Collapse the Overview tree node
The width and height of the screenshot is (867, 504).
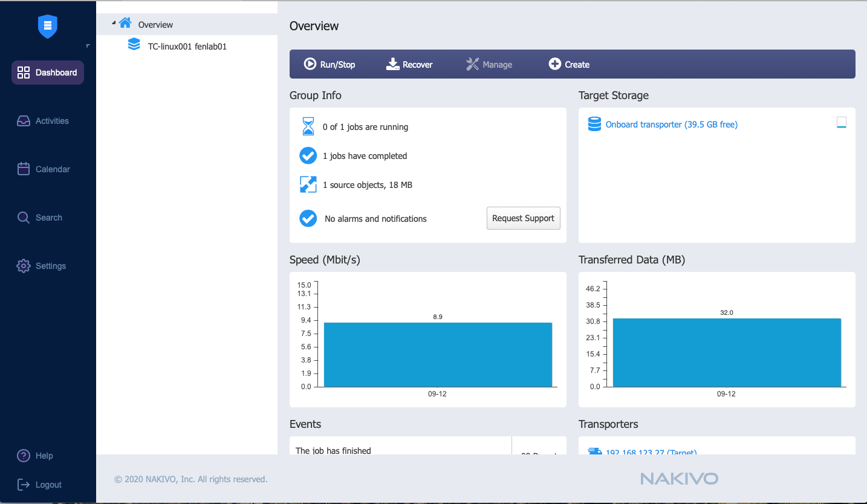coord(114,23)
